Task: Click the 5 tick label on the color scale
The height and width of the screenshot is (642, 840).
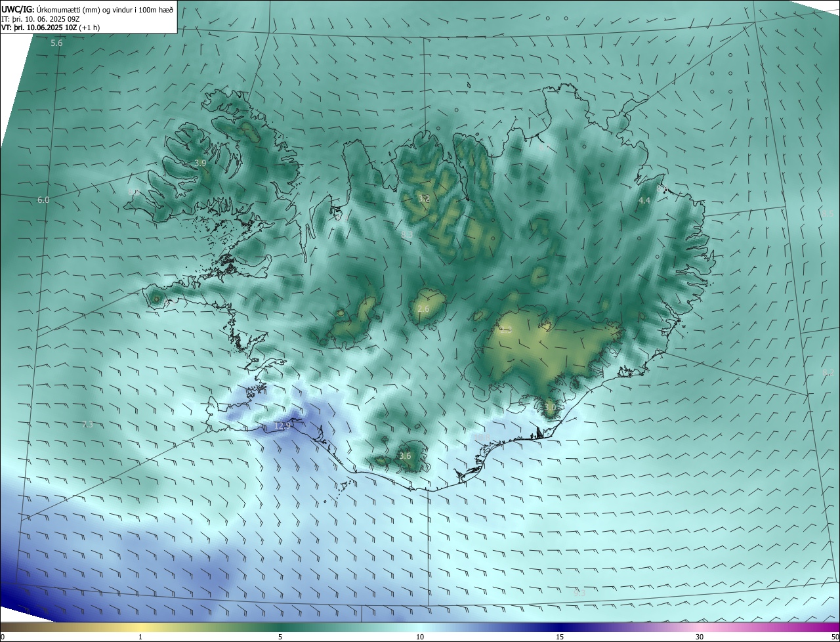Action: 280,637
